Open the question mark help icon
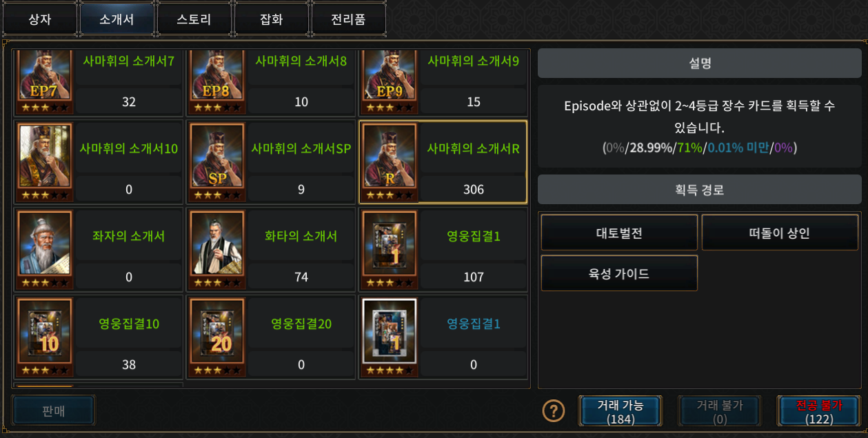The height and width of the screenshot is (438, 868). click(554, 411)
